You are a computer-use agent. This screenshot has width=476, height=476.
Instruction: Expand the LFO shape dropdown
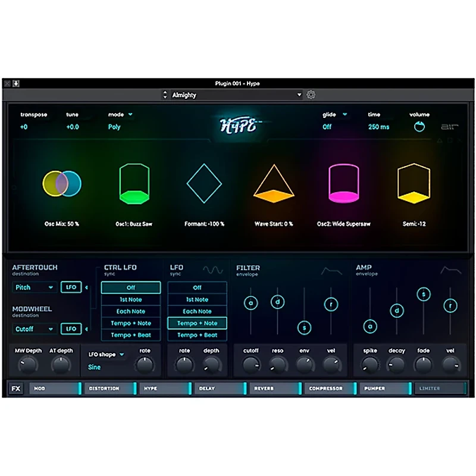click(x=107, y=355)
